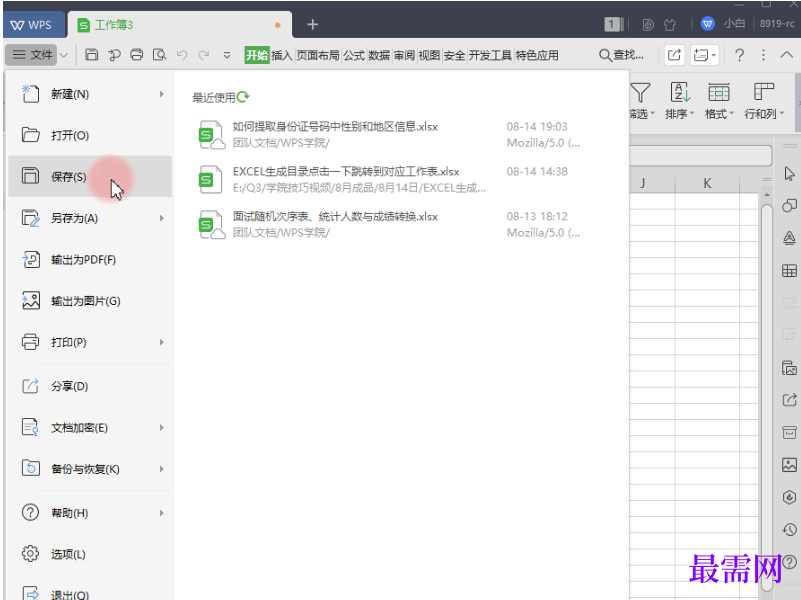801x600 pixels.
Task: Open the 安全 ribbon tab
Action: click(454, 55)
